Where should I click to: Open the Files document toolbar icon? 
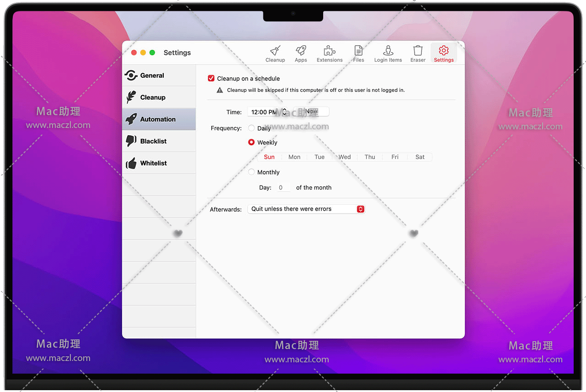point(358,51)
